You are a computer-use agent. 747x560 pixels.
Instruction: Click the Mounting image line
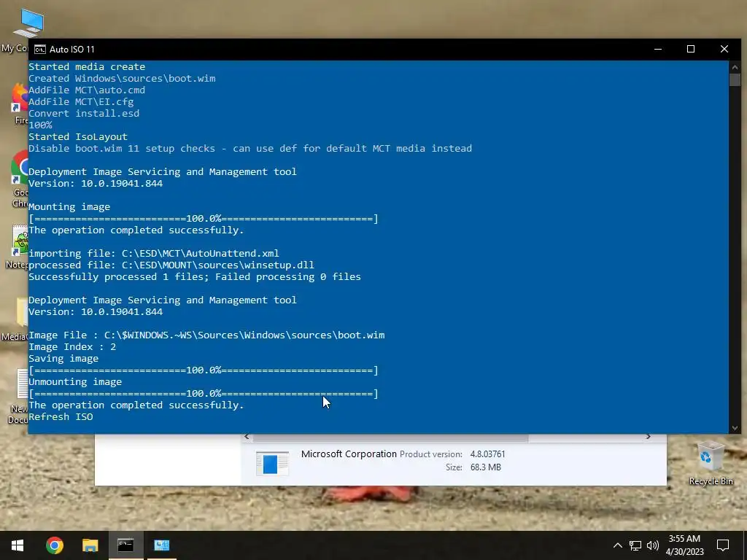[x=69, y=206]
